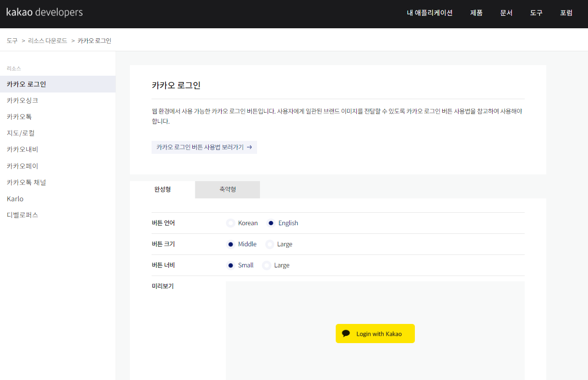Click the 버튼 언어 row label
This screenshot has height=380, width=588.
pyautogui.click(x=163, y=223)
